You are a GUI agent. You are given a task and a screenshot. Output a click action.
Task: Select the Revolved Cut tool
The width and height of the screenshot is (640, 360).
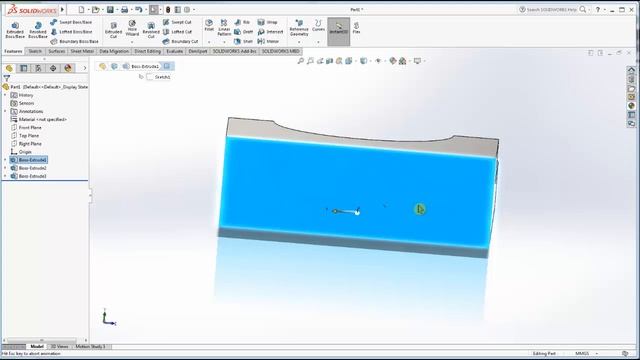(151, 30)
